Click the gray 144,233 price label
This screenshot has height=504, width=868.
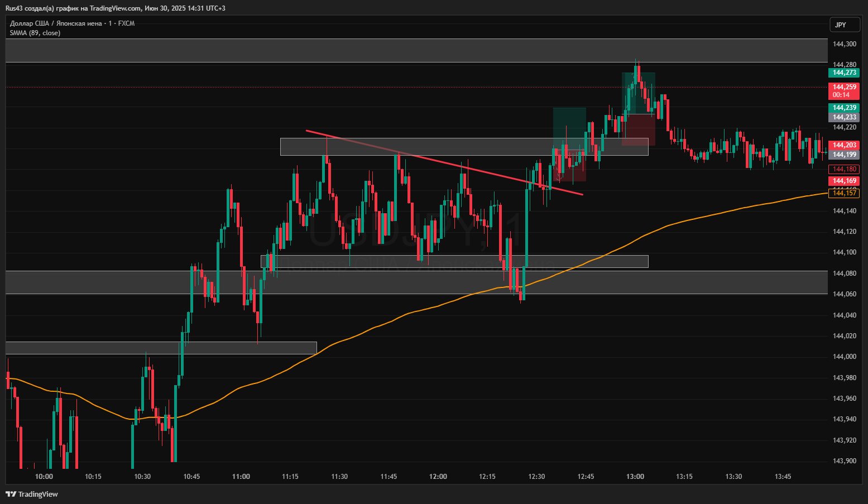coord(844,117)
